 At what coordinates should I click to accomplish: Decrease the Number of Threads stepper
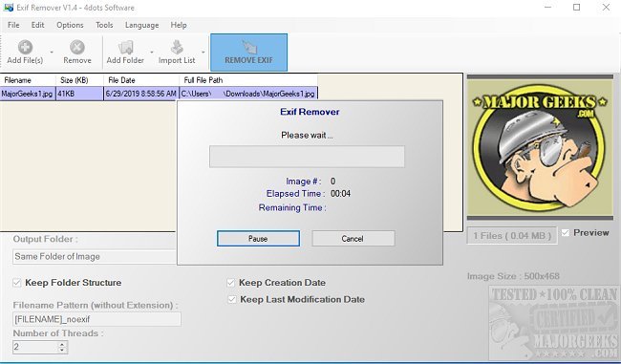coord(62,351)
